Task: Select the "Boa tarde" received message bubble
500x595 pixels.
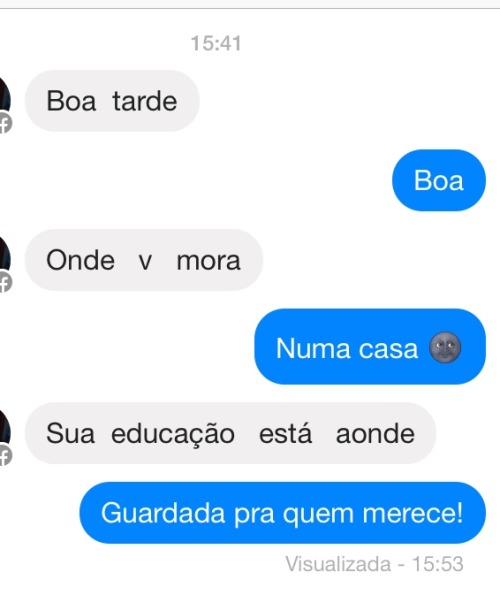Action: 112,101
